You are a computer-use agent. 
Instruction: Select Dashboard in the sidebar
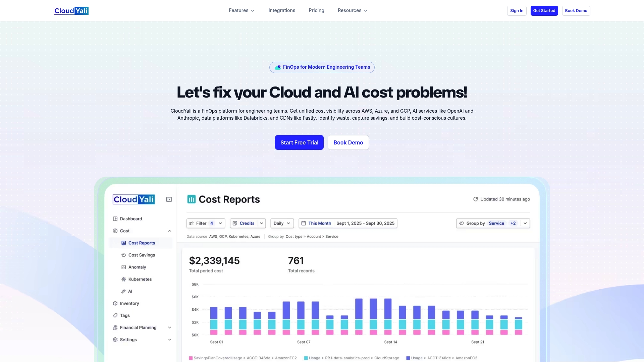[131, 219]
